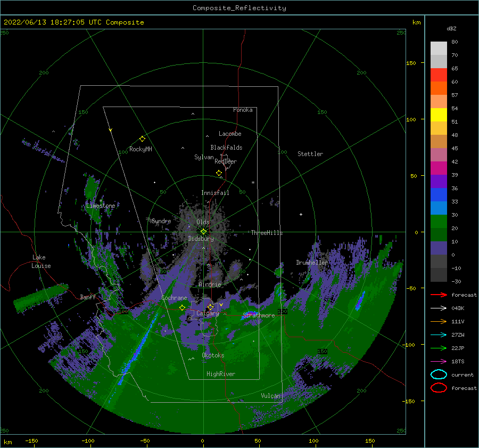Click the red forecast ellipse icon
The width and height of the screenshot is (479, 448).
(439, 388)
